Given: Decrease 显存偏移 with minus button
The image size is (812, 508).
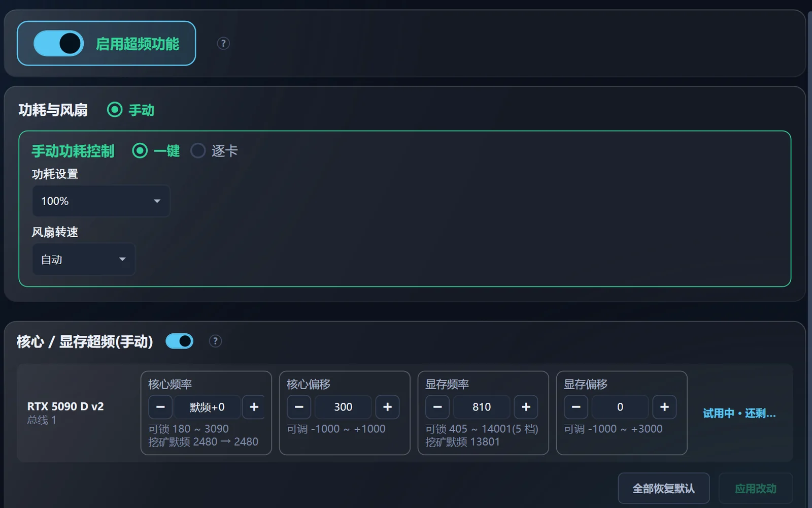Looking at the screenshot, I should [576, 407].
